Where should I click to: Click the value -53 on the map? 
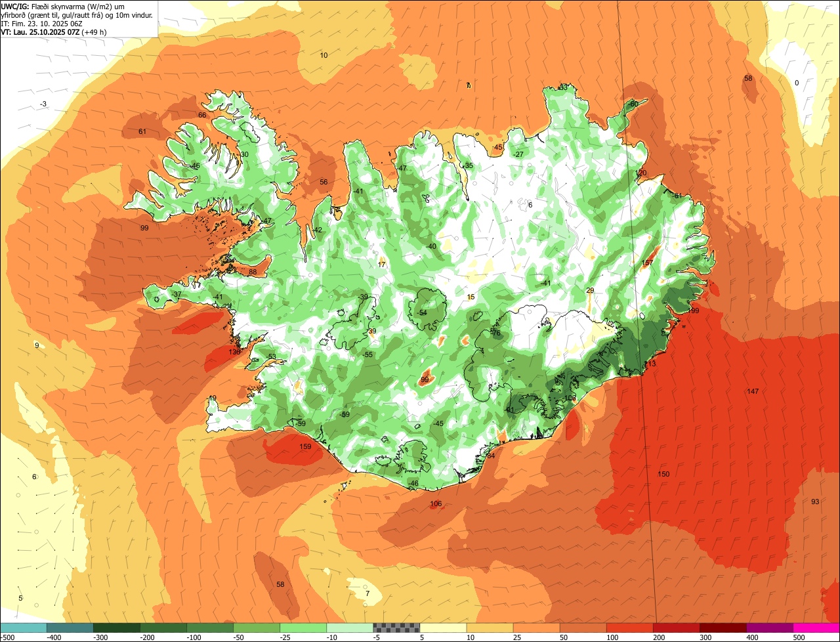coord(272,356)
